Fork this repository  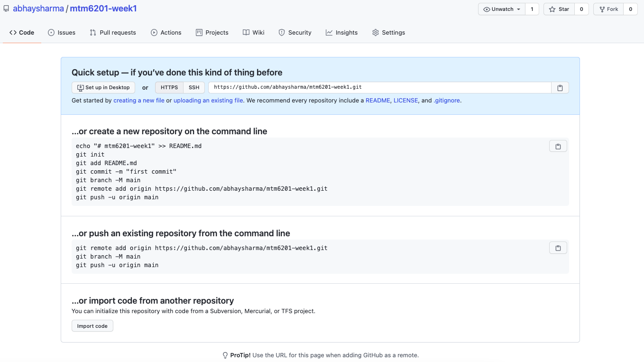[608, 9]
